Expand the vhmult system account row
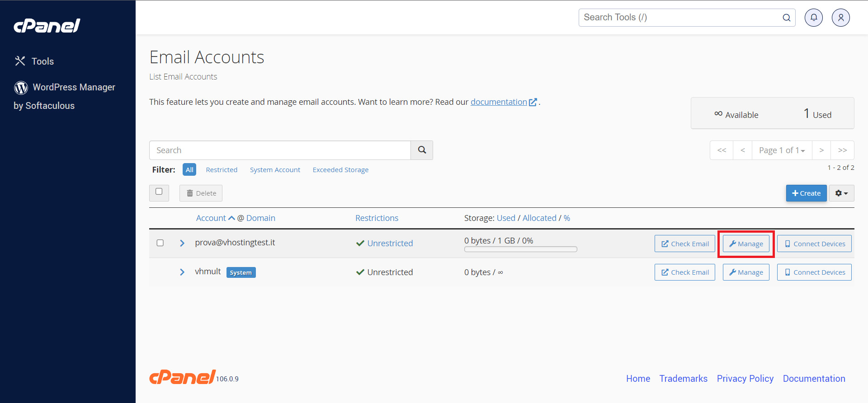Screen dimensions: 868x403 [182, 272]
